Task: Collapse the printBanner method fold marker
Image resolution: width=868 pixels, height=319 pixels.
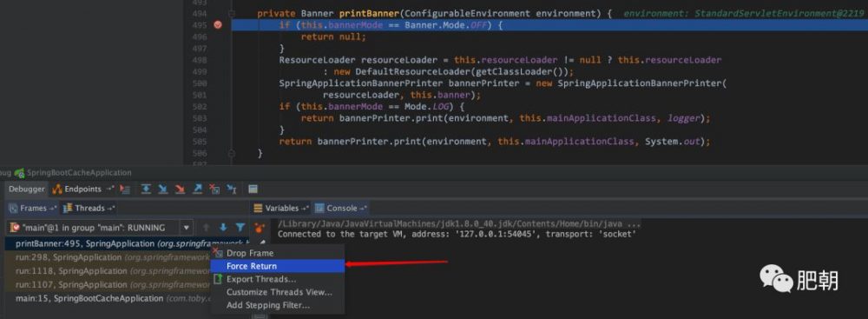Action: (x=232, y=13)
